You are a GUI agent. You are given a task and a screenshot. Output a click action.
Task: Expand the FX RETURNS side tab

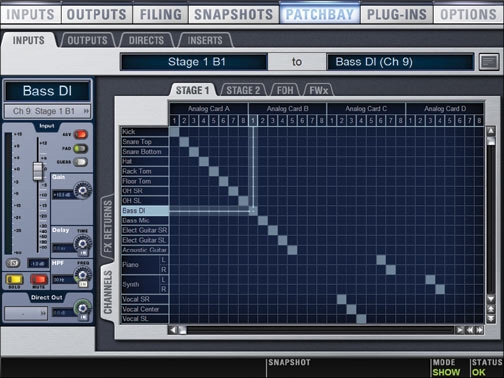click(107, 226)
